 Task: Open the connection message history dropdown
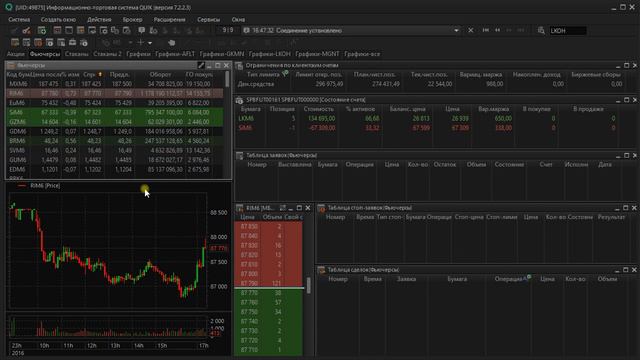(456, 31)
